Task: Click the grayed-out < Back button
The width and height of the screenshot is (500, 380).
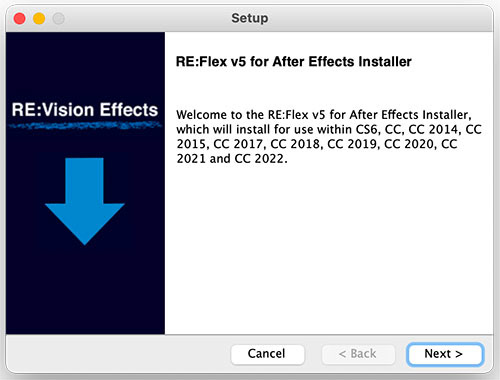Action: [358, 354]
